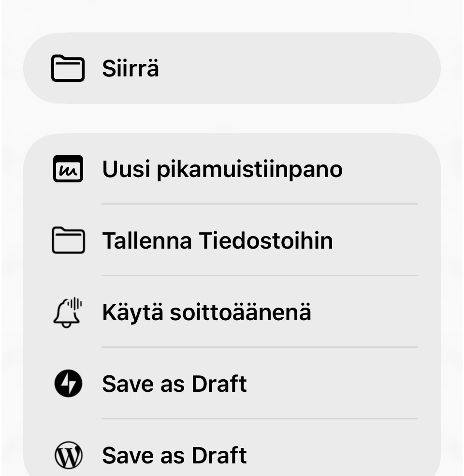Click empty right side of Uusi pikamuistiinpano row
The image size is (464, 476).
387,169
